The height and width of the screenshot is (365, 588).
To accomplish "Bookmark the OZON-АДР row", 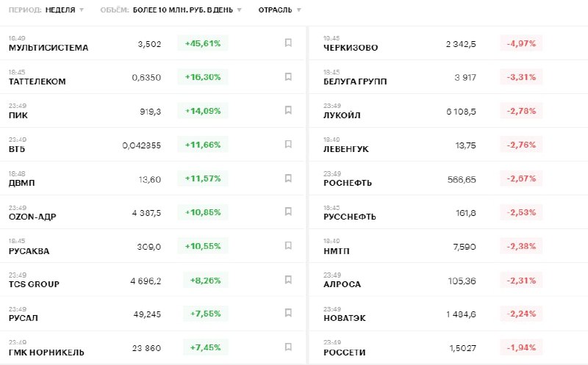I will (x=288, y=212).
